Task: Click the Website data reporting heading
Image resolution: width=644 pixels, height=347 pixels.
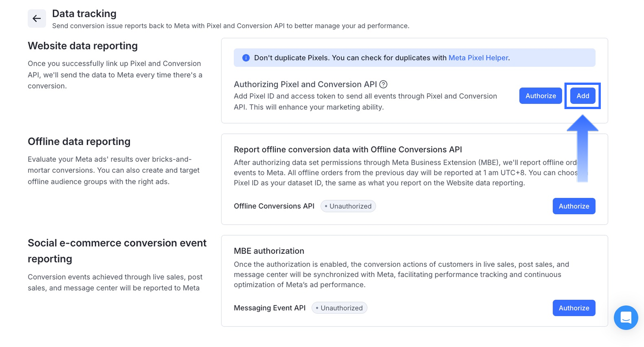Action: 83,46
